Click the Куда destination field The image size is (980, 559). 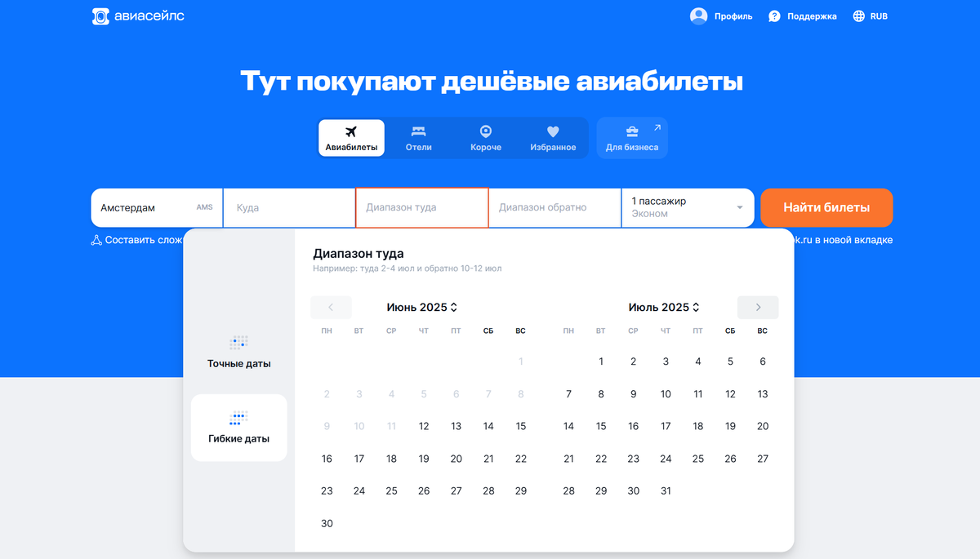pyautogui.click(x=289, y=207)
